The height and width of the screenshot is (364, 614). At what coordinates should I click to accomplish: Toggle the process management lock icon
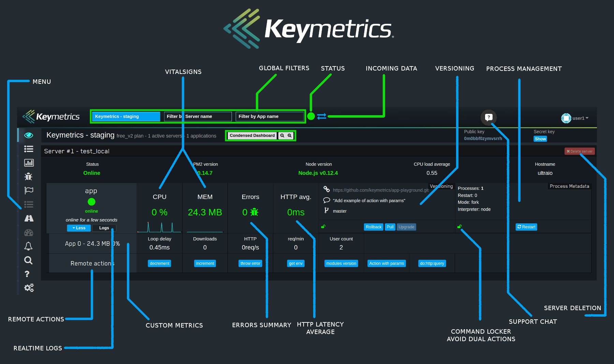(x=459, y=227)
